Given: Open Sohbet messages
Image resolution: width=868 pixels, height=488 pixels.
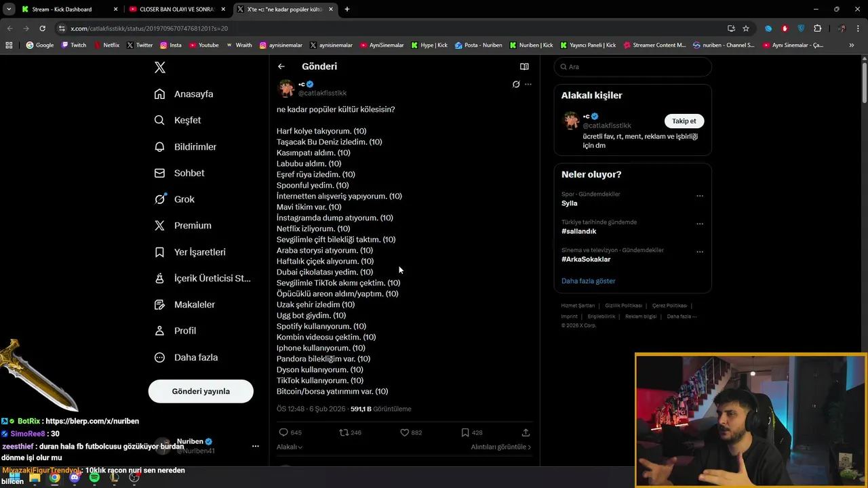Looking at the screenshot, I should pos(179,173).
